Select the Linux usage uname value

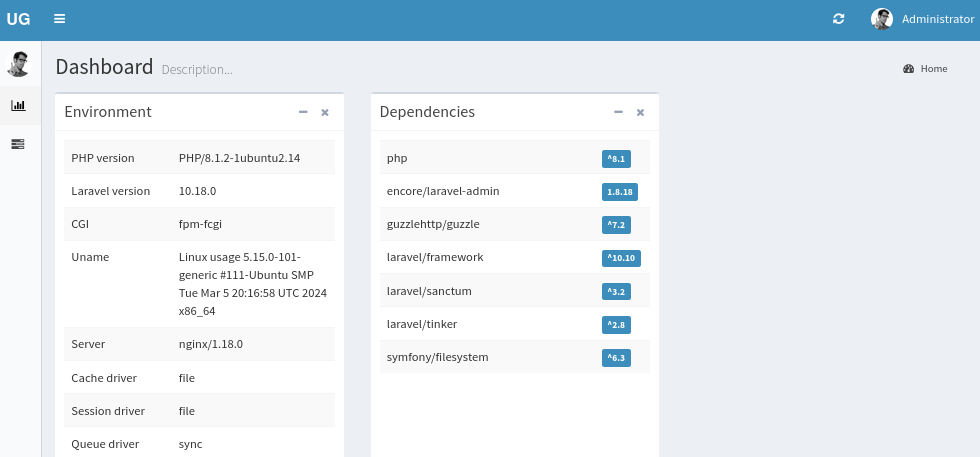coord(253,284)
